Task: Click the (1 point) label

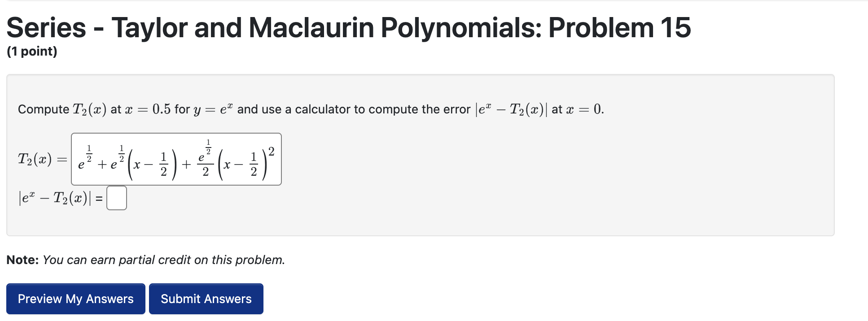Action: (x=32, y=52)
